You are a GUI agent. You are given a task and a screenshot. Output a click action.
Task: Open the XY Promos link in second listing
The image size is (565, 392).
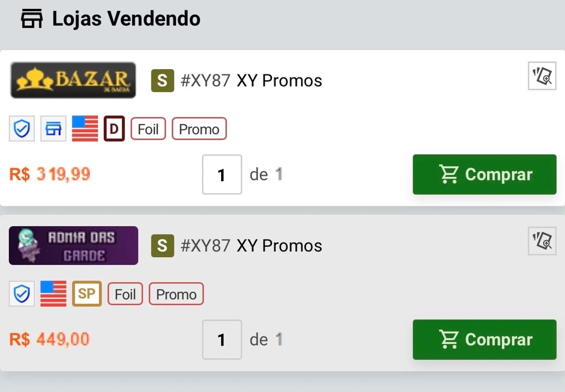279,246
